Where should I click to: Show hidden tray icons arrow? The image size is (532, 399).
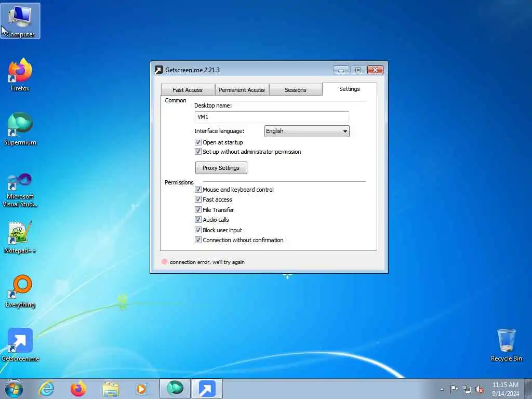click(442, 389)
